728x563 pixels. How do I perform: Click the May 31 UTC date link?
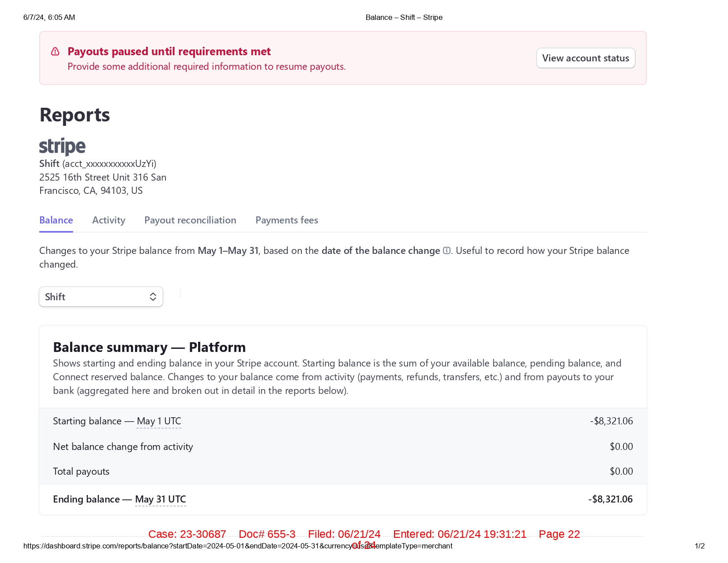[161, 499]
